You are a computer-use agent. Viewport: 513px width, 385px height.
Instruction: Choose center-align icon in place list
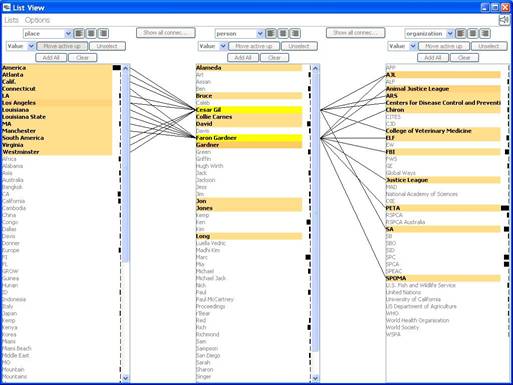(91, 33)
